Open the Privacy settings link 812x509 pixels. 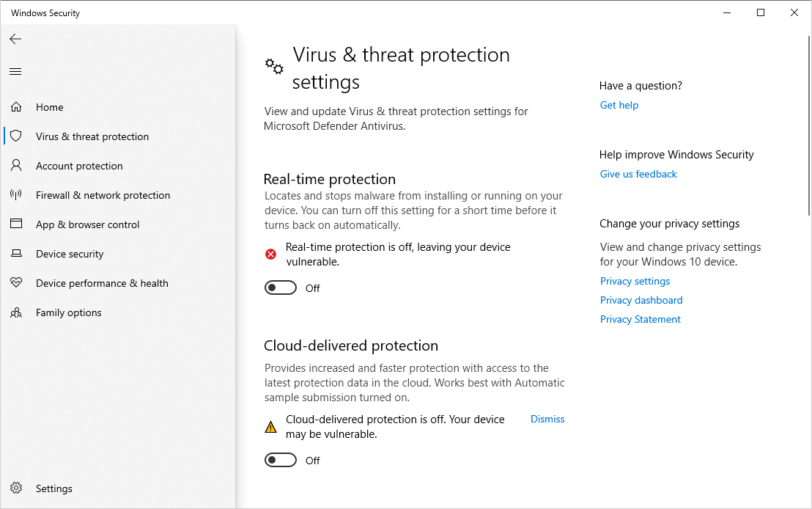pyautogui.click(x=635, y=281)
